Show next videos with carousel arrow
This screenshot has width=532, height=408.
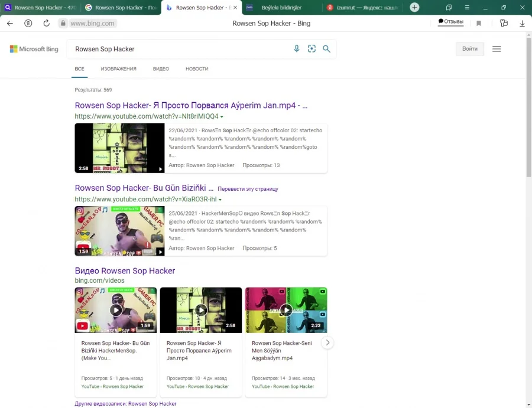coord(327,342)
